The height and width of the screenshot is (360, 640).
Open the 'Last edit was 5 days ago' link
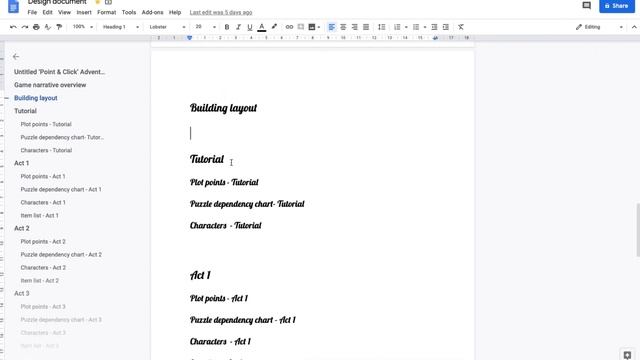(221, 12)
